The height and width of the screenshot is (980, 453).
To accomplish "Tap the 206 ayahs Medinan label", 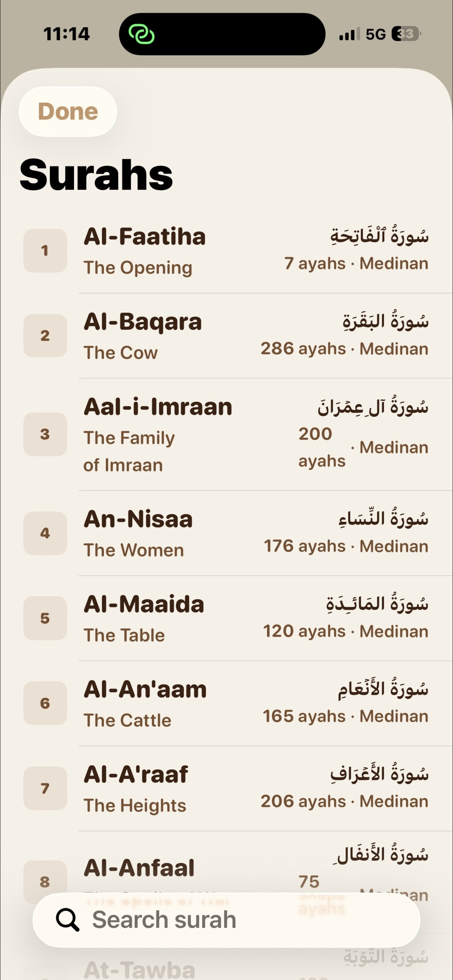I will 345,802.
